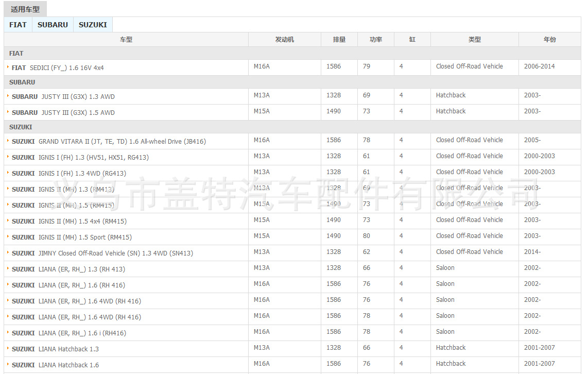Viewport: 588px width, 374px height.
Task: Open SUZUKI IGNIS I (FH) 1.3 4WD (RG413)
Action: tap(69, 173)
